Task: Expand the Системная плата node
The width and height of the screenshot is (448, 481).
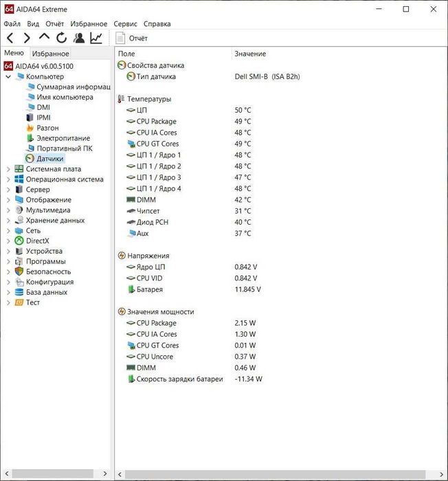Action: click(8, 169)
